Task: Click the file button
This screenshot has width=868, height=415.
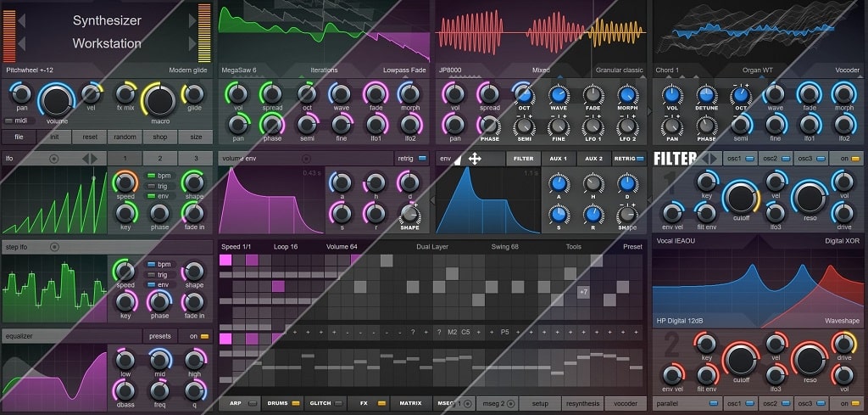Action: coord(19,137)
